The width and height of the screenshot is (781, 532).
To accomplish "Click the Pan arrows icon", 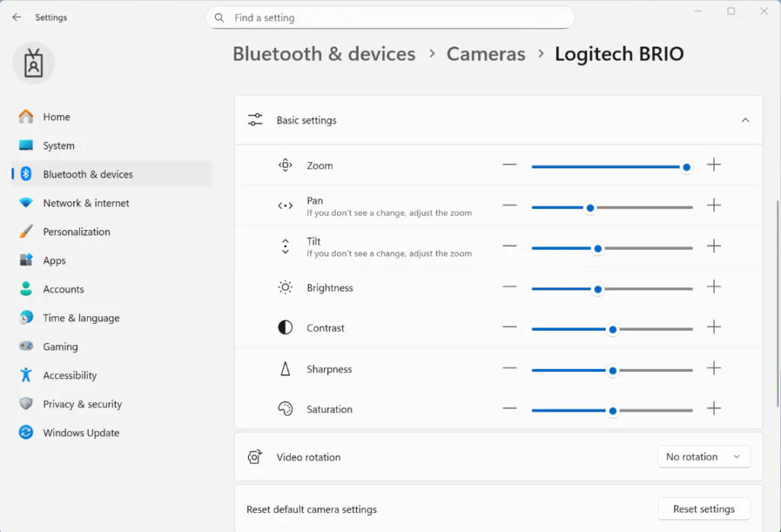I will coord(285,205).
